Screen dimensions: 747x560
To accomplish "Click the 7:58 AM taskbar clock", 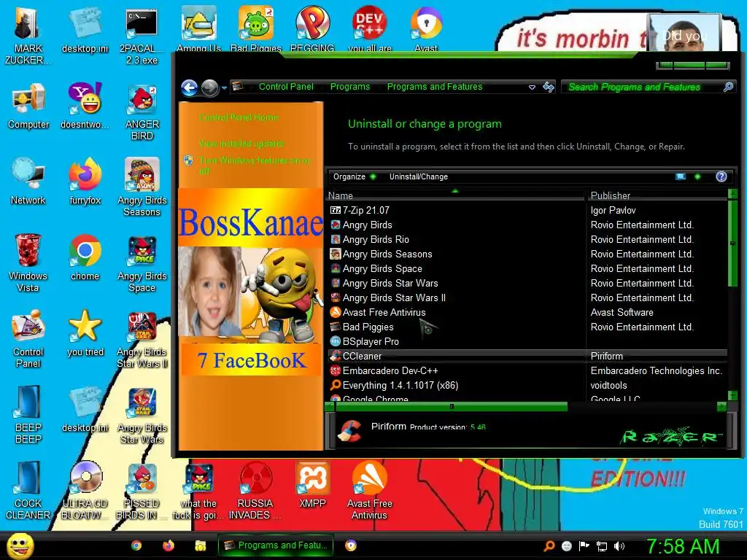I will coord(682,547).
